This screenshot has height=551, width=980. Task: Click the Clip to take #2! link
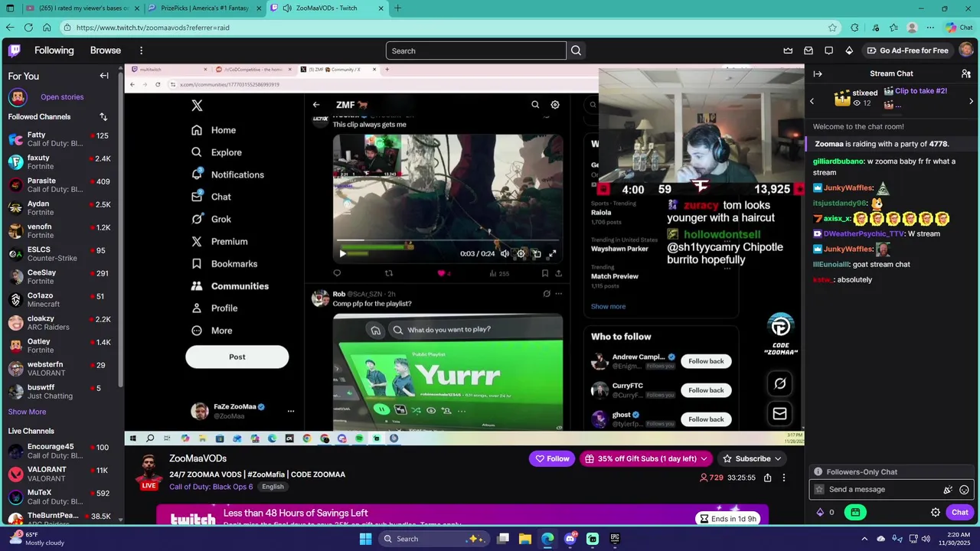tap(921, 90)
